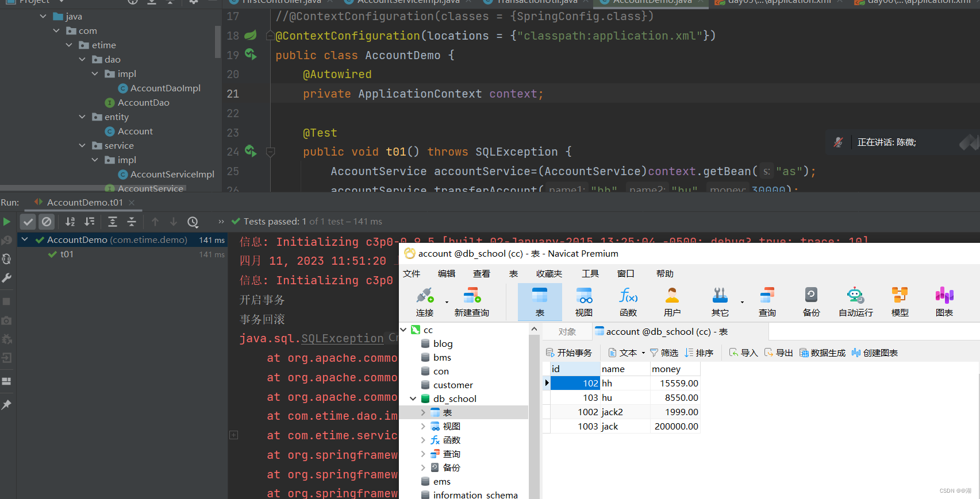Collapse the service package

coord(82,145)
